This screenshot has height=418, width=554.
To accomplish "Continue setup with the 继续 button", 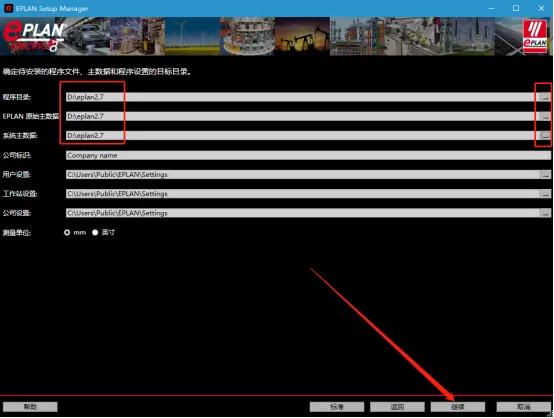I will coord(458,407).
